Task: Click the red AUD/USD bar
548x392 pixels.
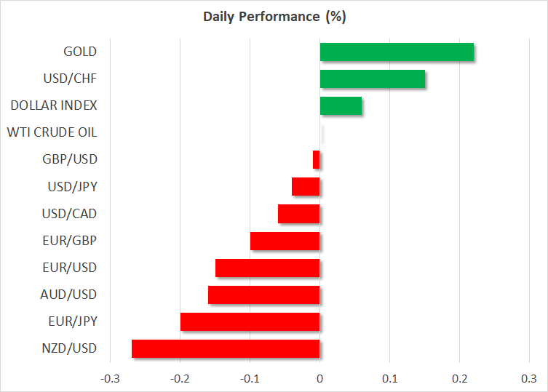Action: coord(263,295)
